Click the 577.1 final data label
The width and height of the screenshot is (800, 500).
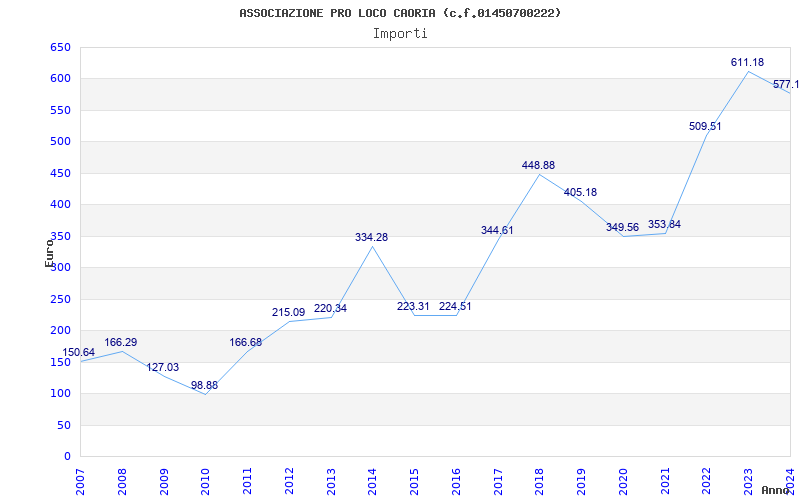tap(786, 84)
